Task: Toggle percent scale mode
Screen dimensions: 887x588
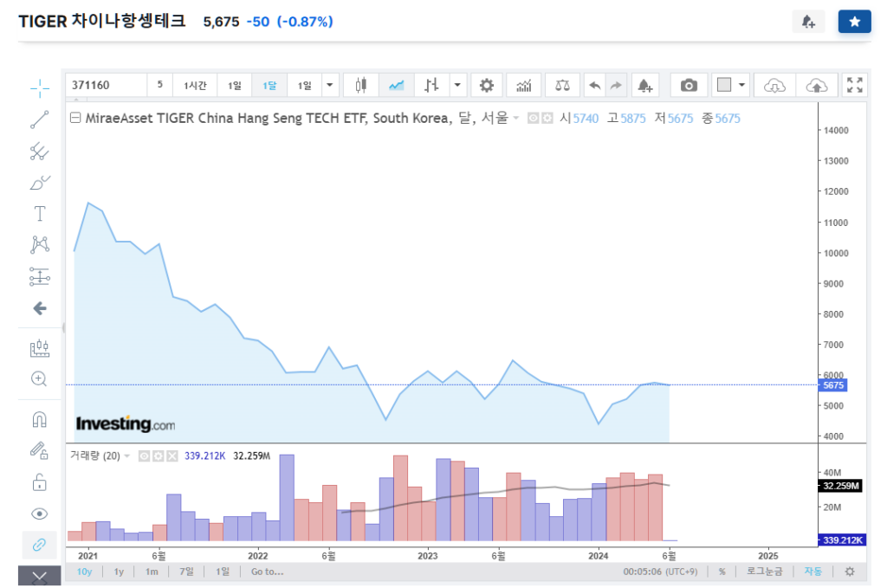Action: tap(722, 572)
